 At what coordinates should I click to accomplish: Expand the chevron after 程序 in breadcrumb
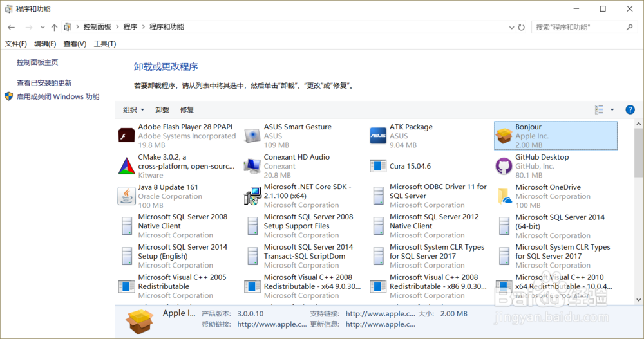coord(144,27)
